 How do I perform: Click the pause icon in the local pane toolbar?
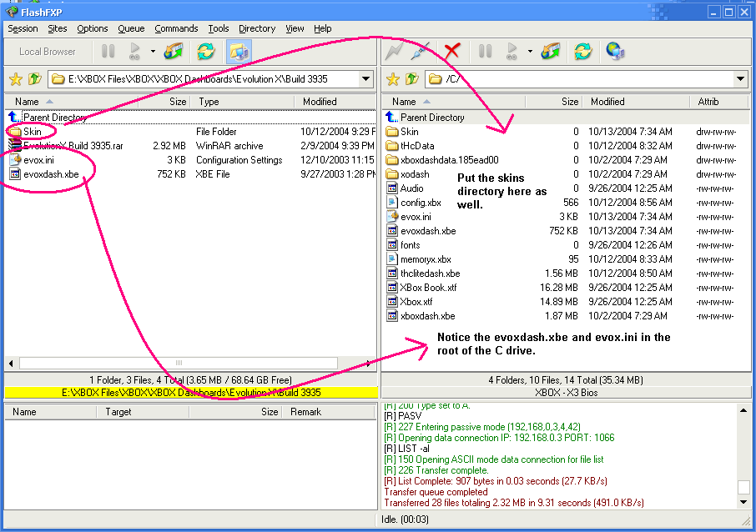coord(108,51)
